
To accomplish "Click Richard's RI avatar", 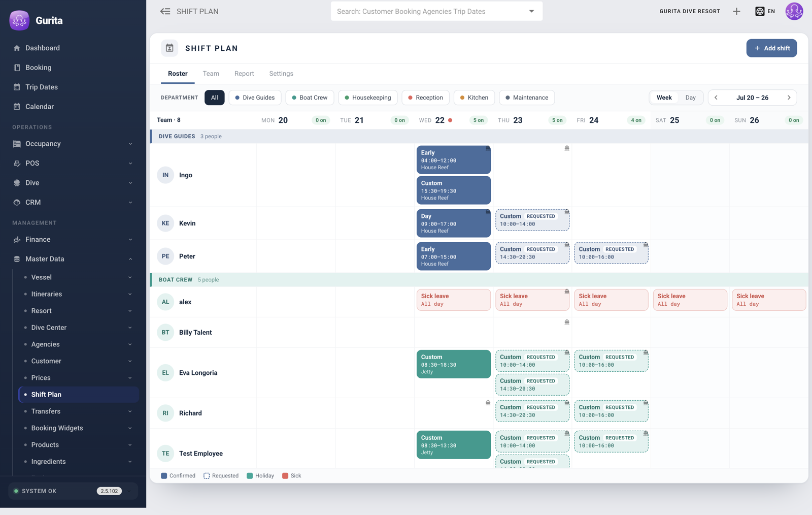I will (165, 413).
